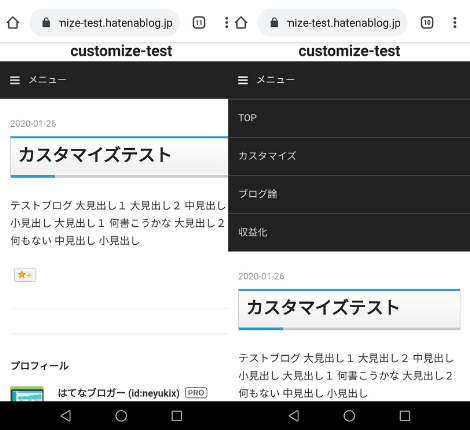Add a Hatena star with the star button
The image size is (470, 430).
pyautogui.click(x=25, y=275)
